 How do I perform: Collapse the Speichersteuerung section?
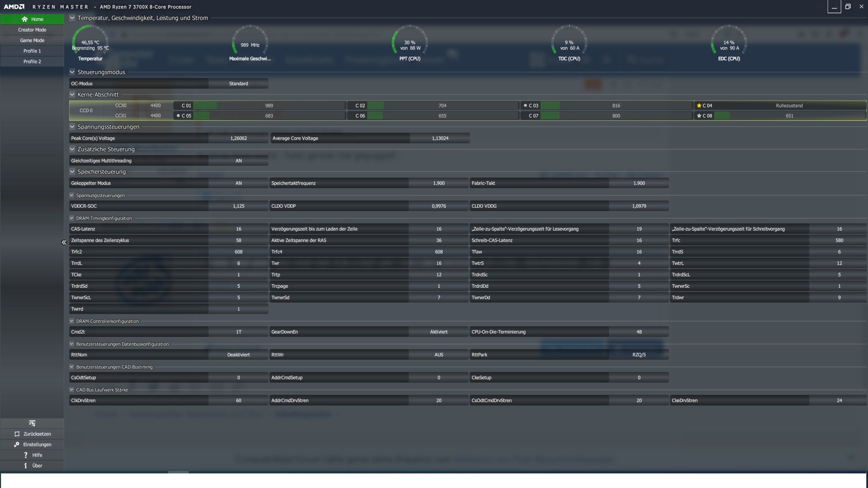point(72,171)
